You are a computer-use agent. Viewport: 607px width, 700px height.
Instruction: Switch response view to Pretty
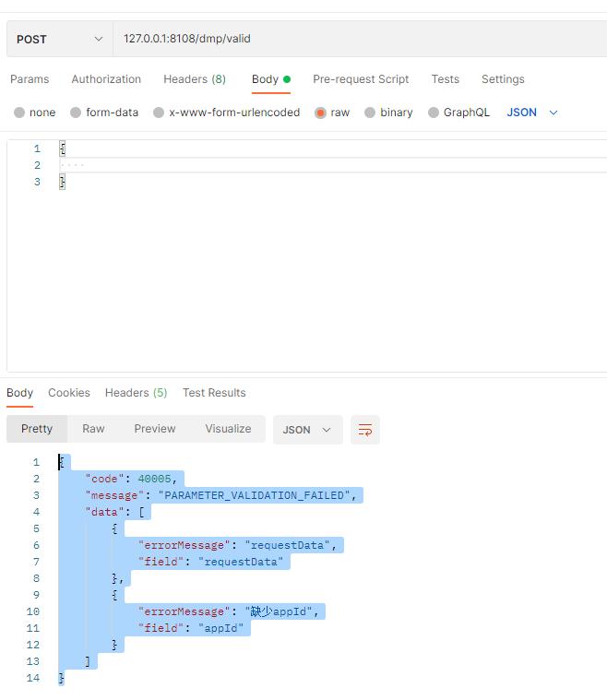37,429
